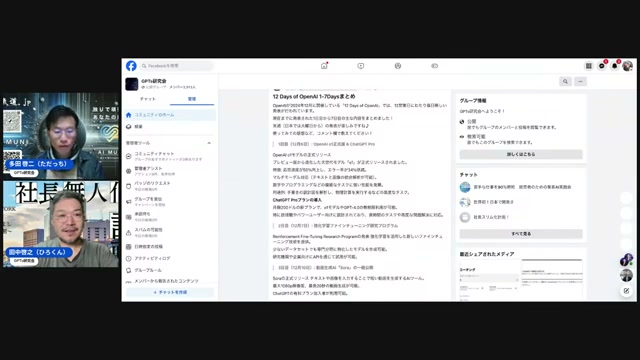Open the 社長スリム化計画 chat row

tap(521, 217)
